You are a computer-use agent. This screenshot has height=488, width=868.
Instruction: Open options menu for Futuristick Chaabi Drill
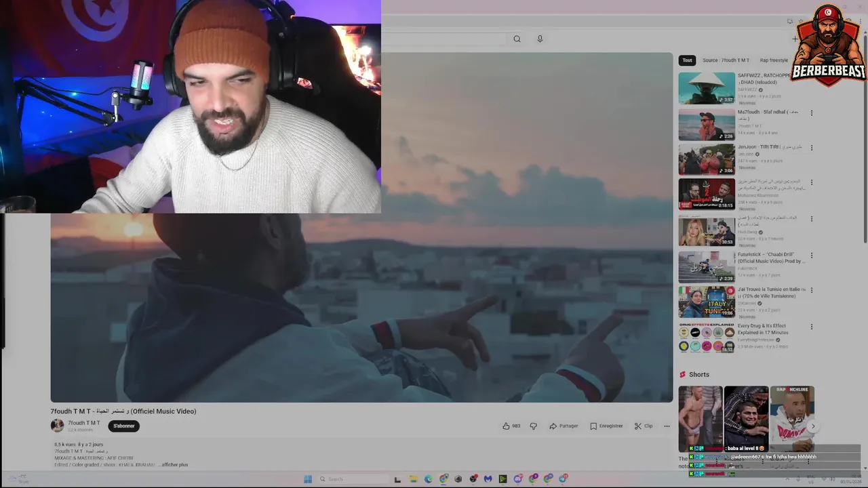tap(811, 256)
